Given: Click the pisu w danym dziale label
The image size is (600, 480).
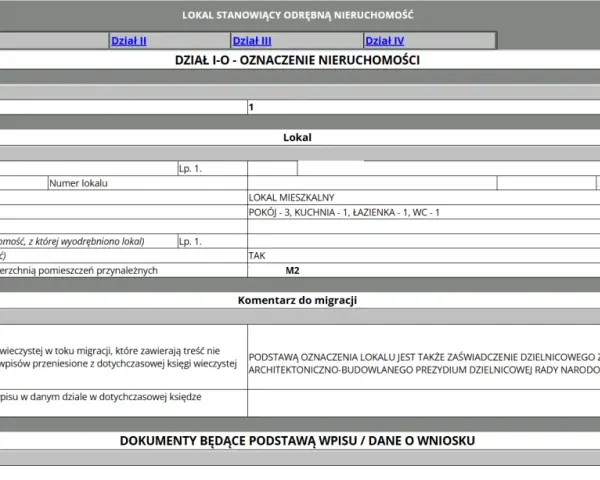Looking at the screenshot, I should 101,397.
